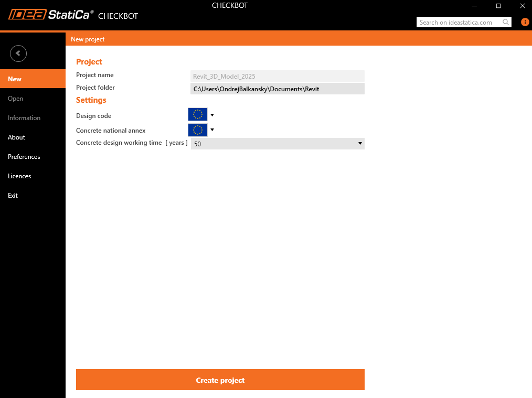Open the About menu item

tap(33, 137)
